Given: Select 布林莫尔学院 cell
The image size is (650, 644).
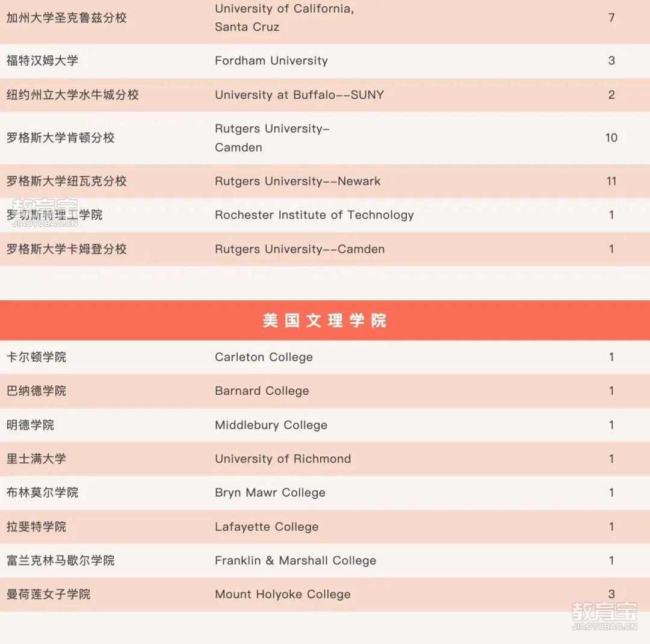Looking at the screenshot, I should [42, 493].
